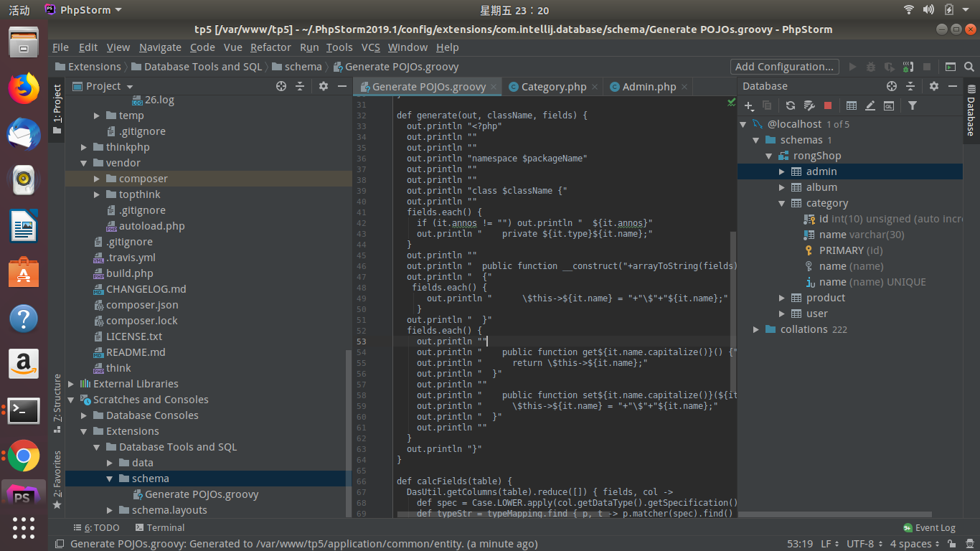Expand the External Libraries node
Image resolution: width=980 pixels, height=551 pixels.
71,384
